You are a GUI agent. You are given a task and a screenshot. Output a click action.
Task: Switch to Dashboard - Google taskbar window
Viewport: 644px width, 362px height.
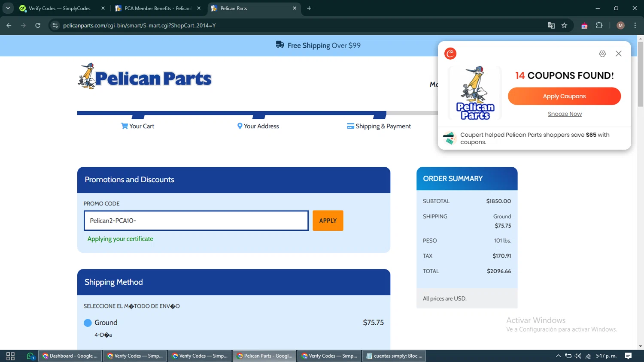click(x=70, y=356)
